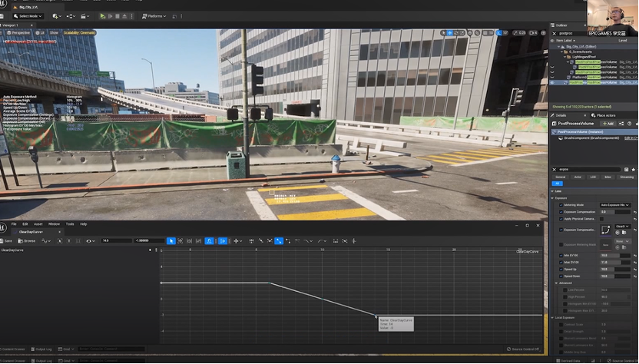This screenshot has width=639, height=364.
Task: Select PostProcessVolume (Instance) component row
Action: coord(594,132)
